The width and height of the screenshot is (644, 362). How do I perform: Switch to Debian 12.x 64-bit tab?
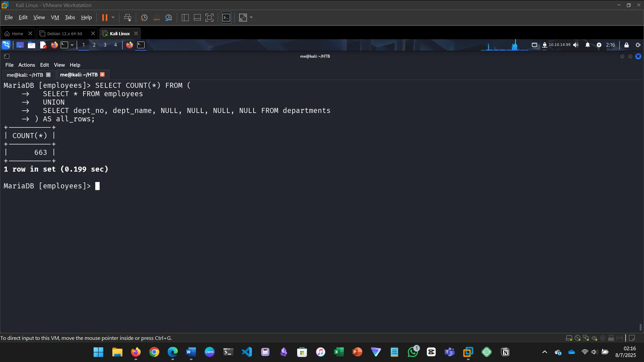pyautogui.click(x=64, y=34)
